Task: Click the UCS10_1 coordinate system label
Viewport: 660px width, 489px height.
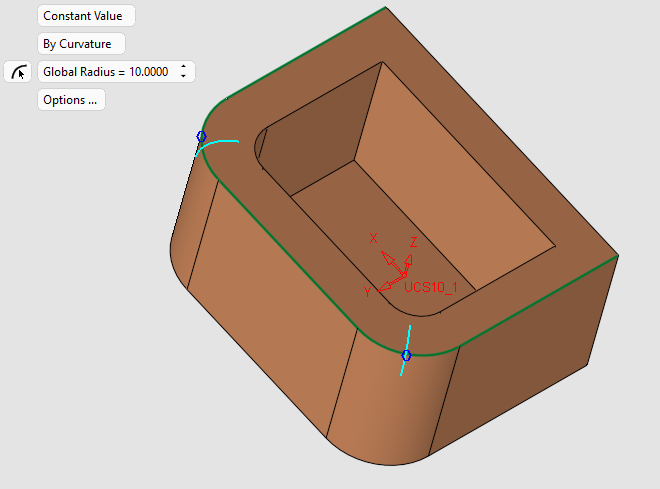Action: [x=430, y=287]
